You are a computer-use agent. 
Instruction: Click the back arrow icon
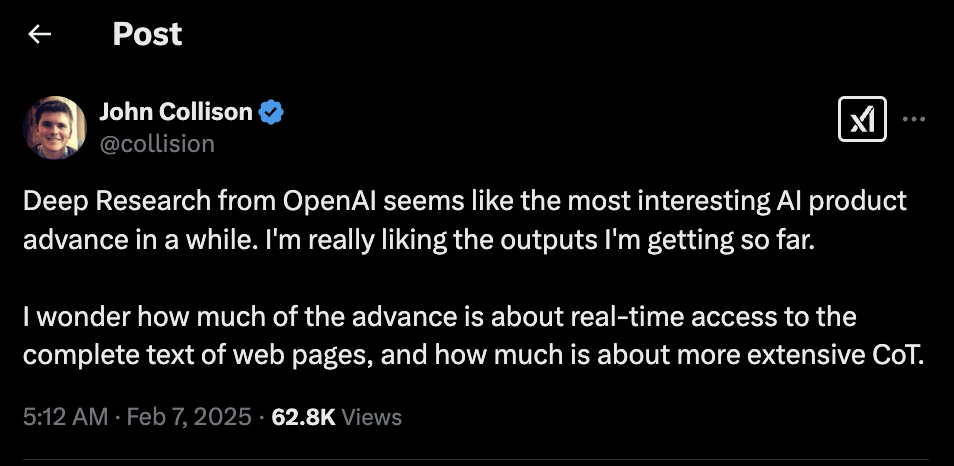point(40,35)
